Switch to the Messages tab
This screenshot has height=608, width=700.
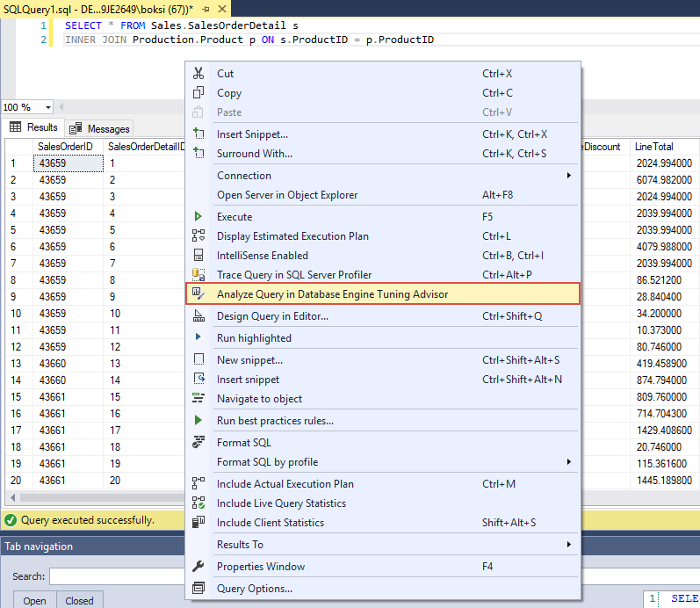99,128
